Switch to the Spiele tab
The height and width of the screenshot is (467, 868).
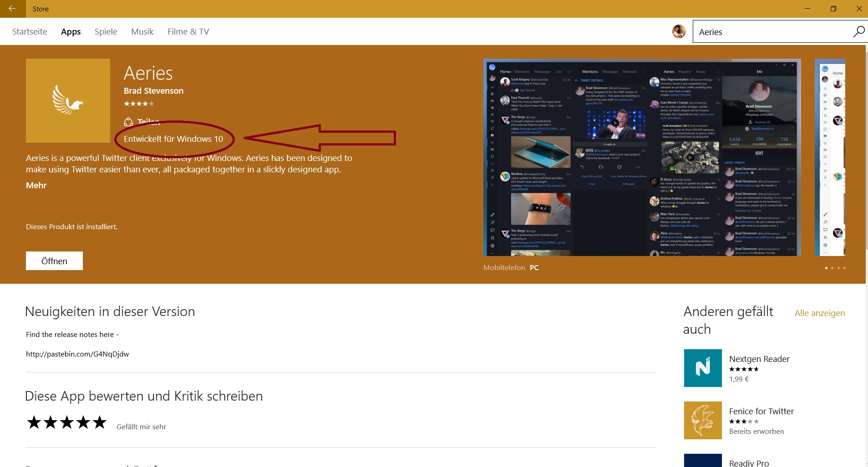coord(106,32)
